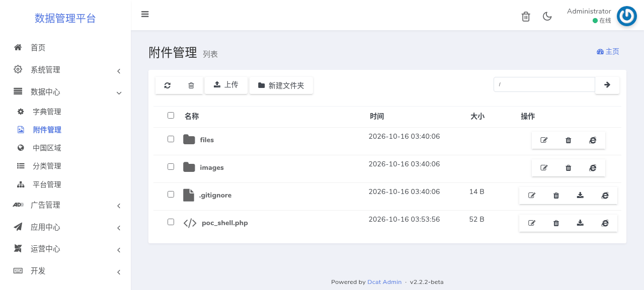This screenshot has width=644, height=290.
Task: Delete the images folder with trash icon
Action: (x=569, y=168)
